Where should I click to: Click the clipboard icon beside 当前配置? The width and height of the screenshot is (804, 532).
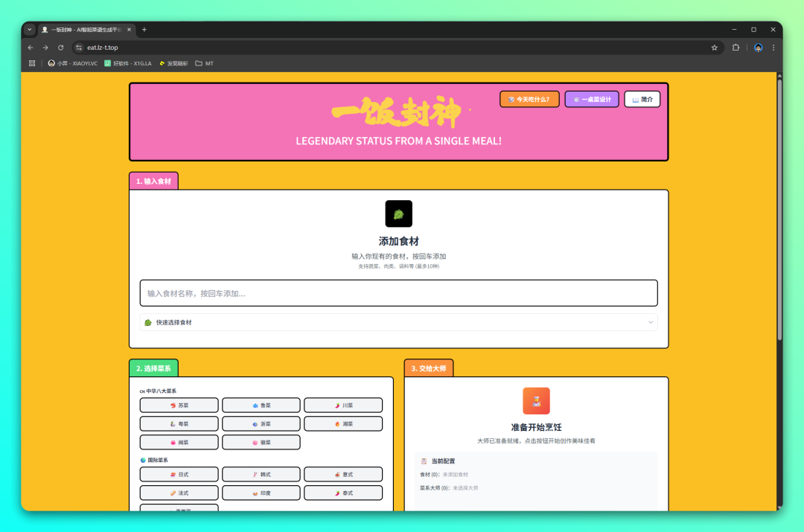(x=424, y=461)
